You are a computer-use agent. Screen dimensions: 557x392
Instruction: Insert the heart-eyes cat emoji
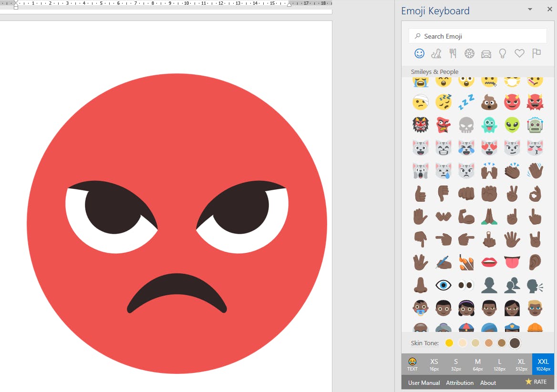tap(489, 148)
